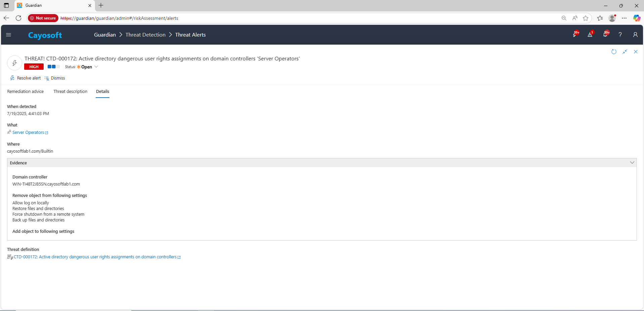
Task: Add this page to browser favorites
Action: [586, 18]
